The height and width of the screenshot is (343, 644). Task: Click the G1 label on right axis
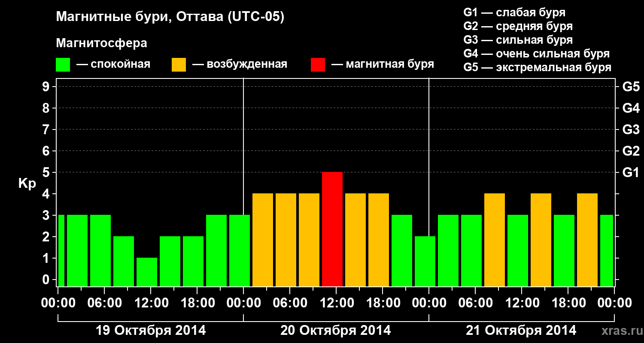[x=631, y=172]
